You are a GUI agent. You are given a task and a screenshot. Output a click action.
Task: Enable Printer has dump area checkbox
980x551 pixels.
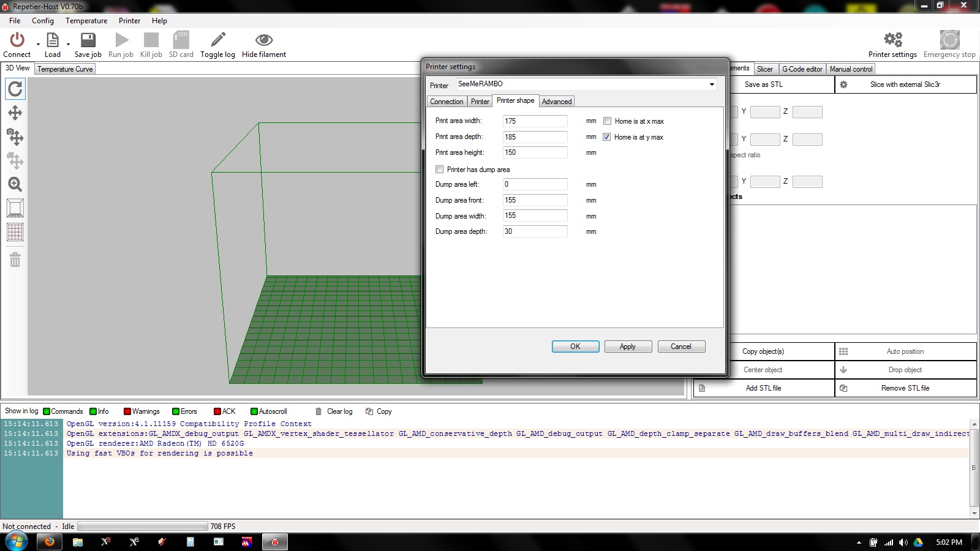[x=439, y=170]
